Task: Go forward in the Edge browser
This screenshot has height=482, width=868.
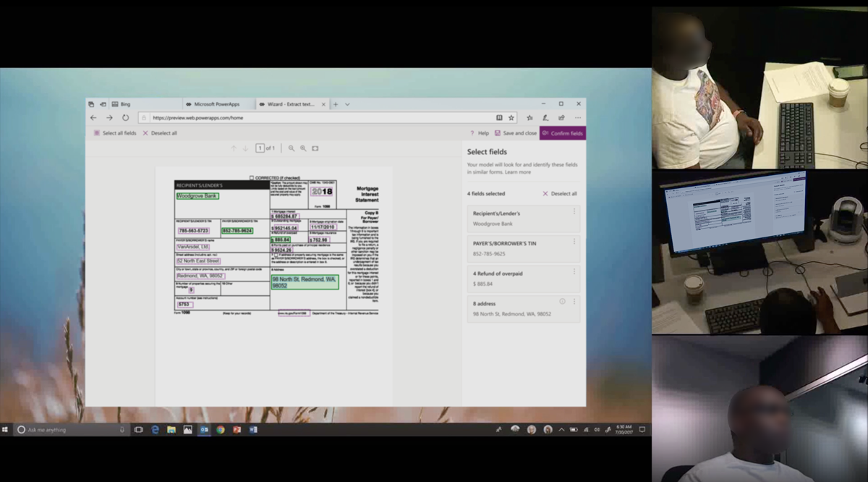Action: tap(109, 117)
